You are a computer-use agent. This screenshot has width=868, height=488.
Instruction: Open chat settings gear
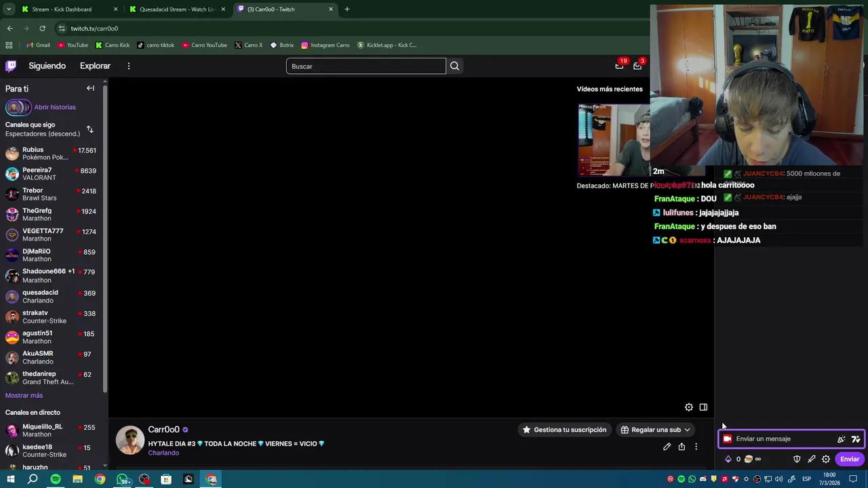coord(826,459)
